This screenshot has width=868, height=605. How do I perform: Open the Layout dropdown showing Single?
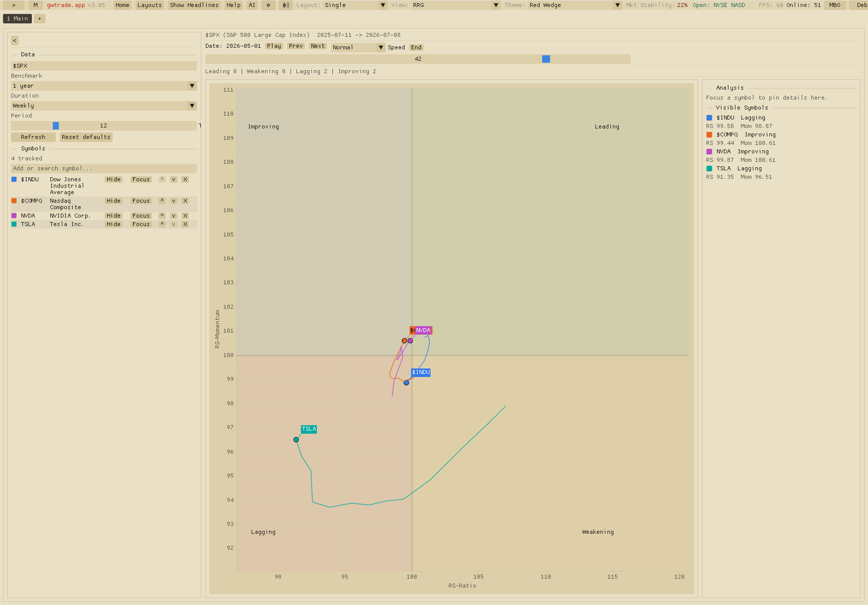355,5
